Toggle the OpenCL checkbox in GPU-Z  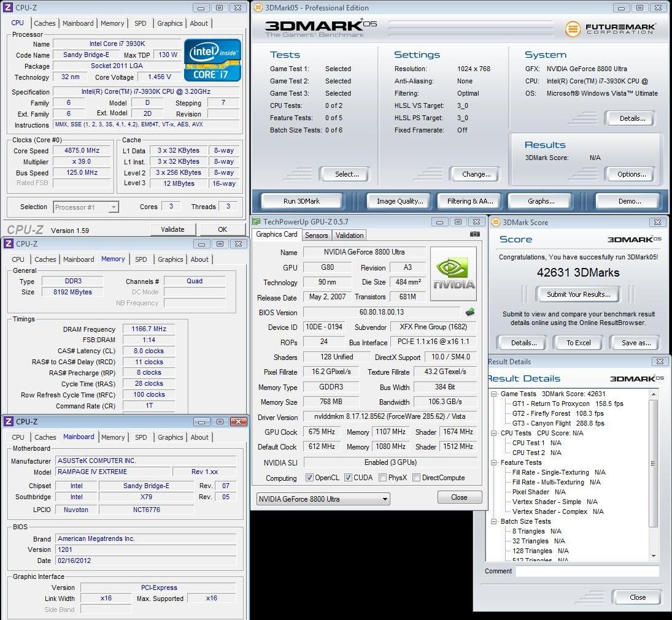click(x=309, y=477)
